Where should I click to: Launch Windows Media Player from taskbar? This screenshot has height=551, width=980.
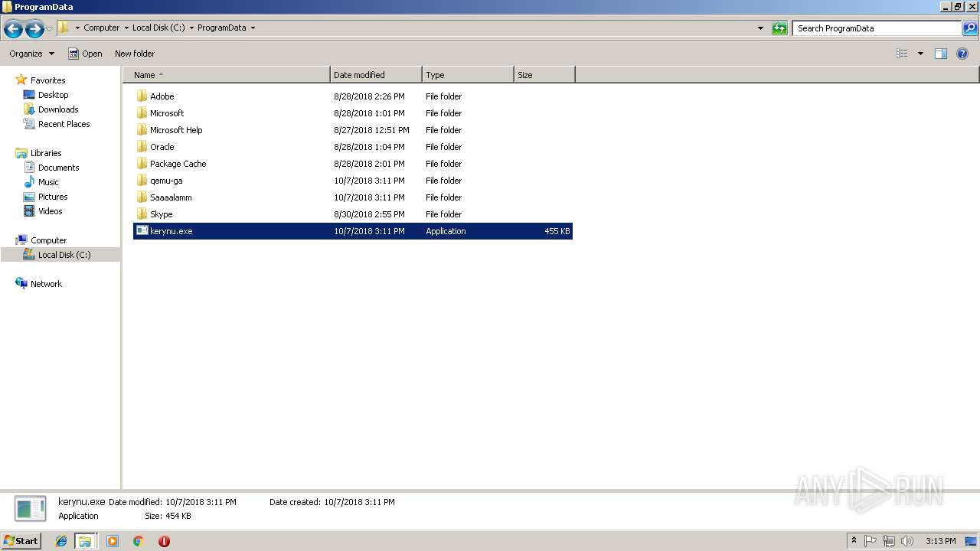pos(113,541)
